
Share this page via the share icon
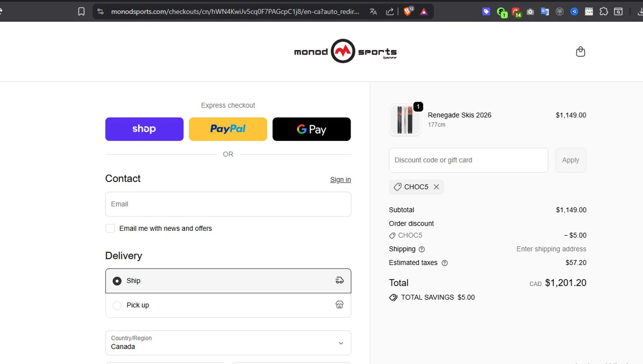[390, 12]
